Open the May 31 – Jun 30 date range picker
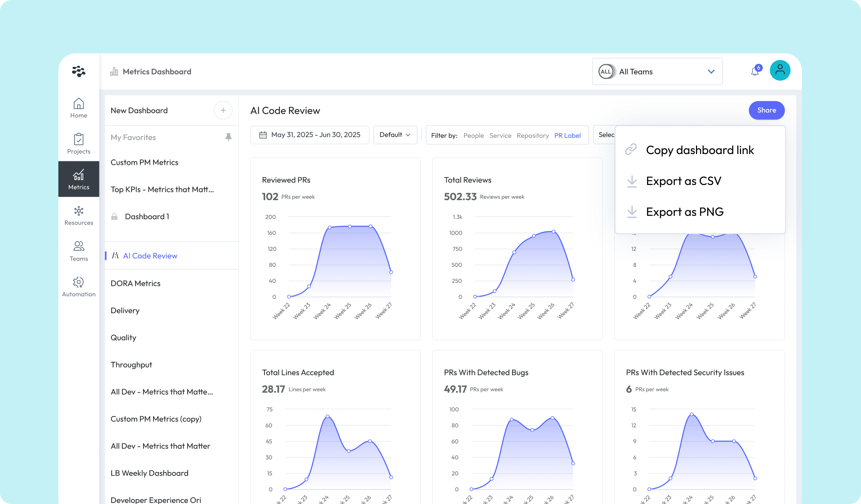 310,135
